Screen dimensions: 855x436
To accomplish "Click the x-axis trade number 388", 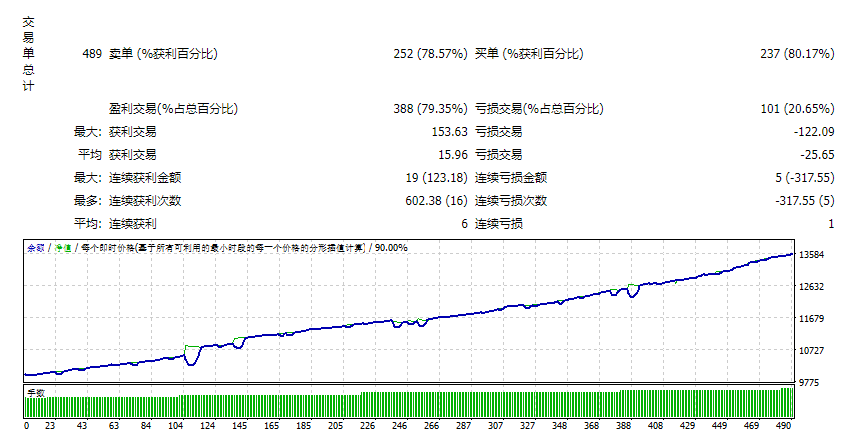I will 623,426.
